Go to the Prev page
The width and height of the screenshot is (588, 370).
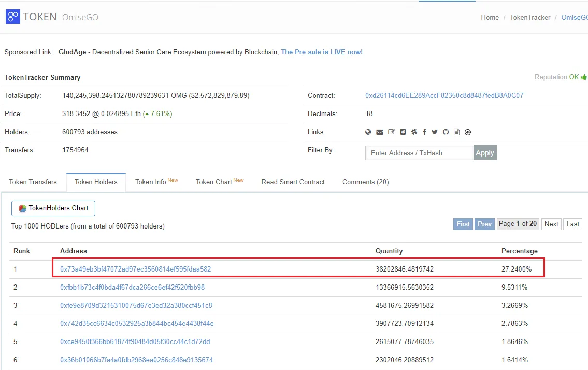[484, 224]
